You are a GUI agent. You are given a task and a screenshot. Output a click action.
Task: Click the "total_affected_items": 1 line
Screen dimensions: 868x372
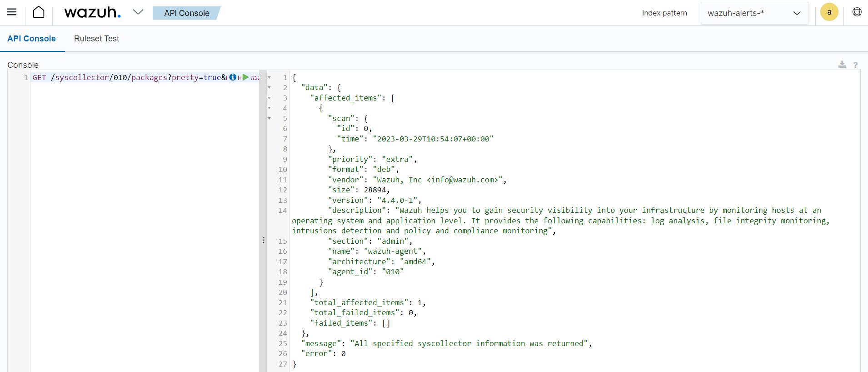pos(368,302)
